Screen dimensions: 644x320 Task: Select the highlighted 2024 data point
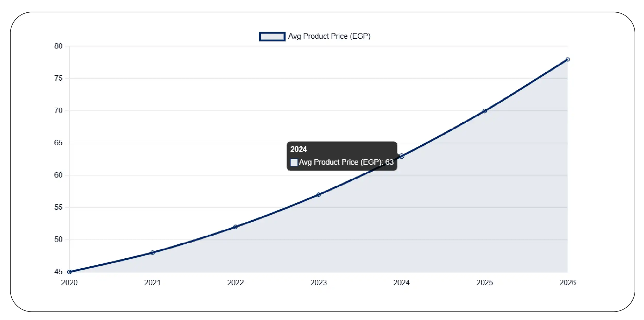[x=402, y=156]
